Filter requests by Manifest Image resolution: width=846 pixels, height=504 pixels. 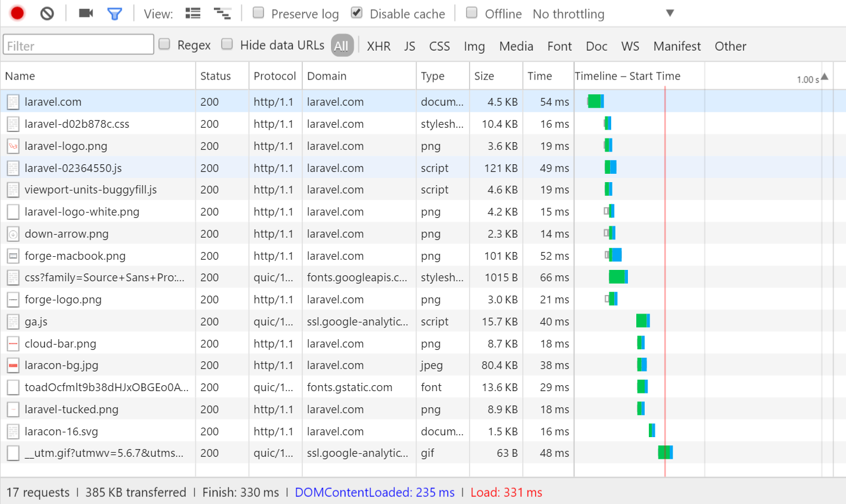[x=677, y=47]
